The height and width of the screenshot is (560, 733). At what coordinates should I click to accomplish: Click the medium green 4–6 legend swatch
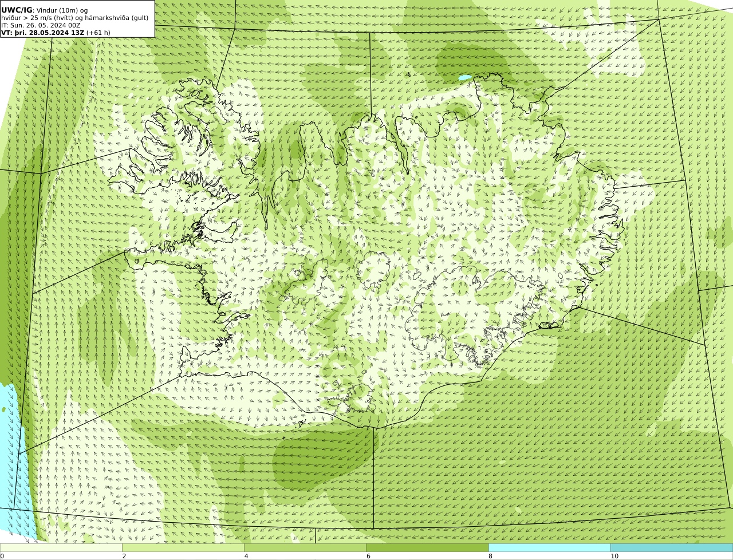[305, 547]
